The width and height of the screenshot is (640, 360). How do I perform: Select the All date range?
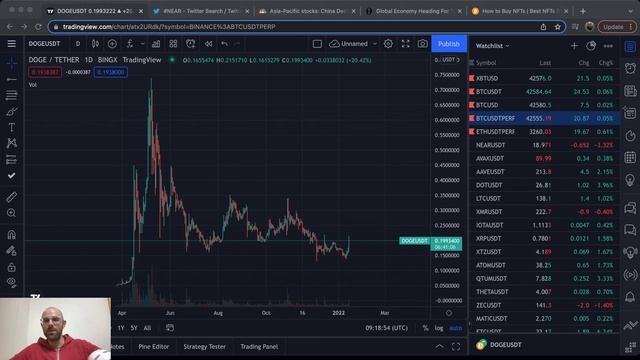tap(147, 328)
